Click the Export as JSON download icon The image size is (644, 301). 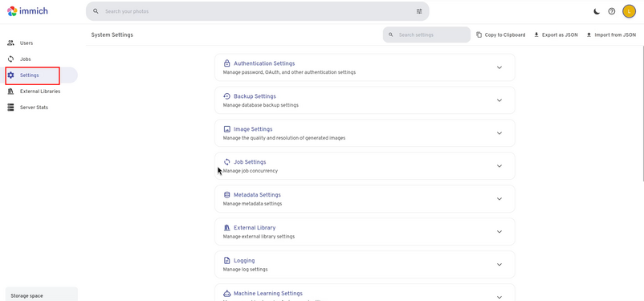536,35
